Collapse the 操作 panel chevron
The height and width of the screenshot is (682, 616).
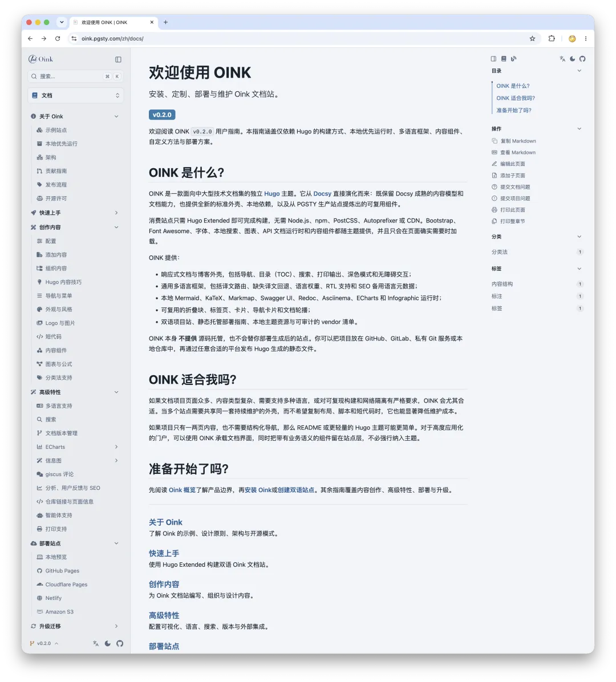(579, 129)
